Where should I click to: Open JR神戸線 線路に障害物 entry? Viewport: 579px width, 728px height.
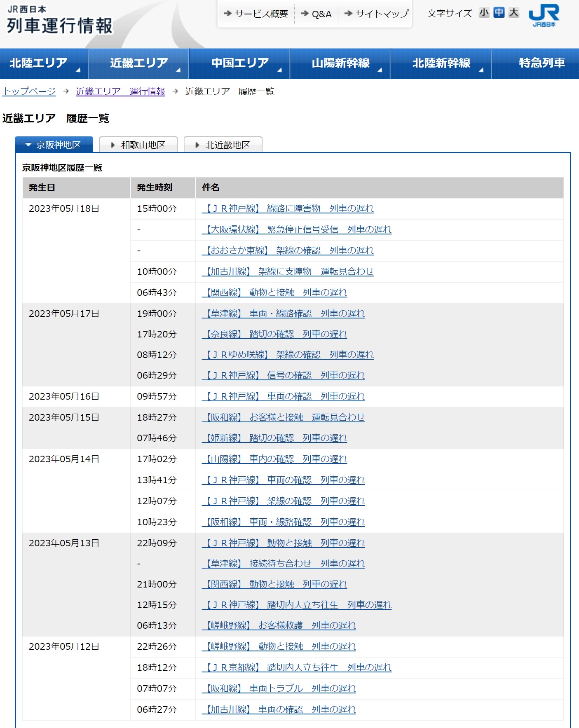pos(288,208)
